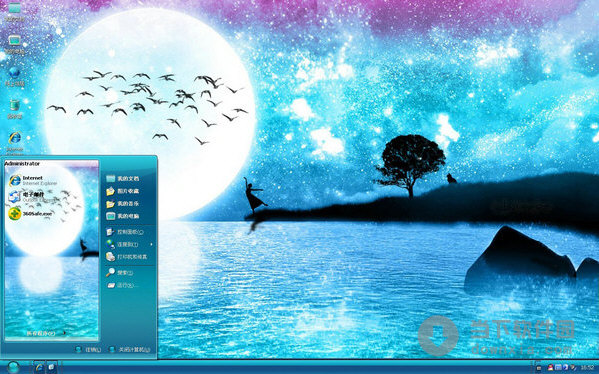599x374 pixels.
Task: Open the Internet Explorer desktop icon
Action: 15,142
